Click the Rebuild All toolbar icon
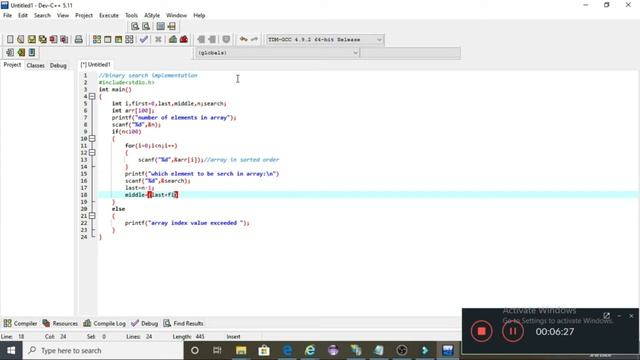This screenshot has height=360, width=640. (129, 40)
